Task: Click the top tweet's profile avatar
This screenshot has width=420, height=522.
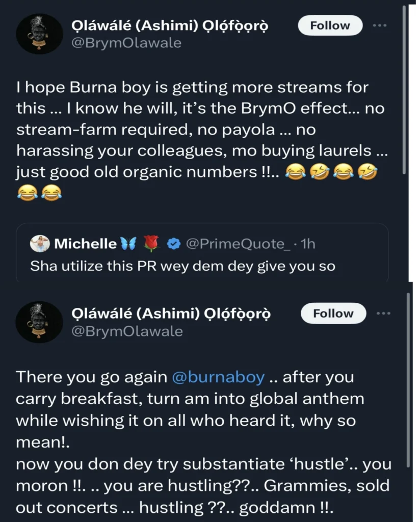Action: click(x=39, y=34)
